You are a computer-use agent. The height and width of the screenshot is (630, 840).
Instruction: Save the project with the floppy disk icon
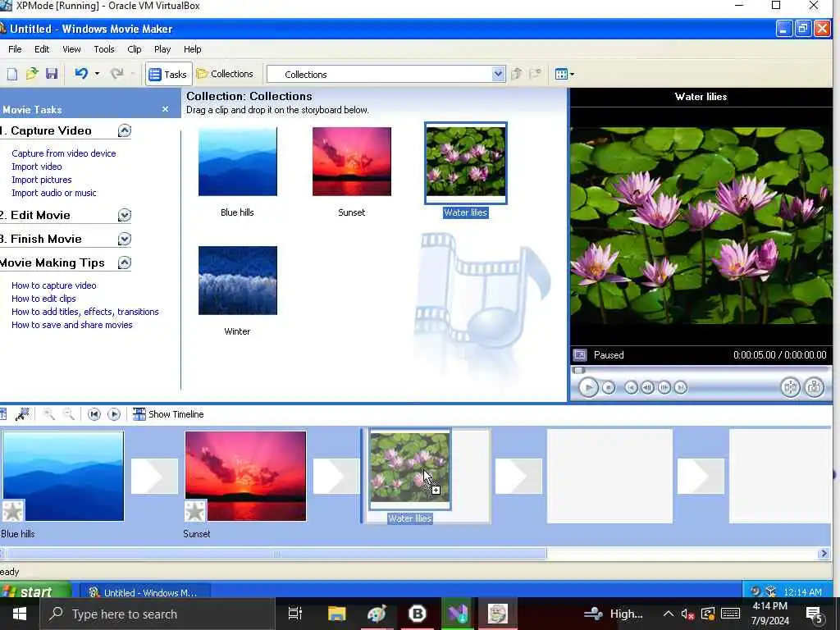(x=52, y=73)
